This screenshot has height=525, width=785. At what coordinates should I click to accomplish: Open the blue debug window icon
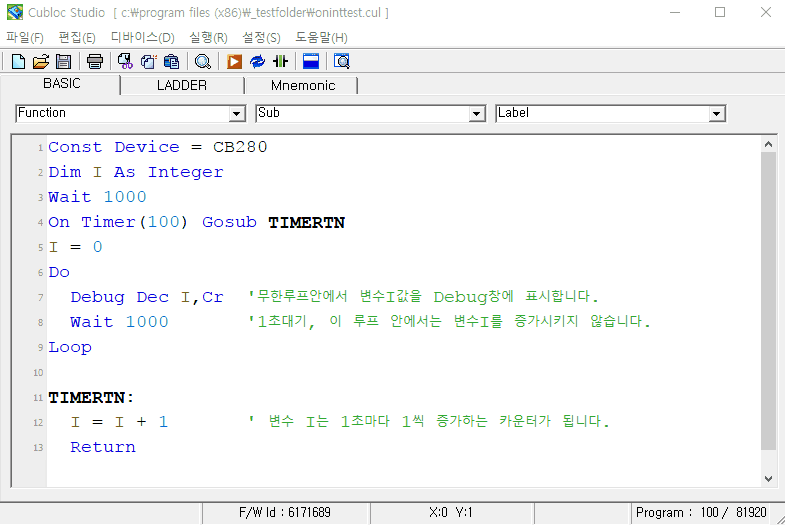click(311, 62)
